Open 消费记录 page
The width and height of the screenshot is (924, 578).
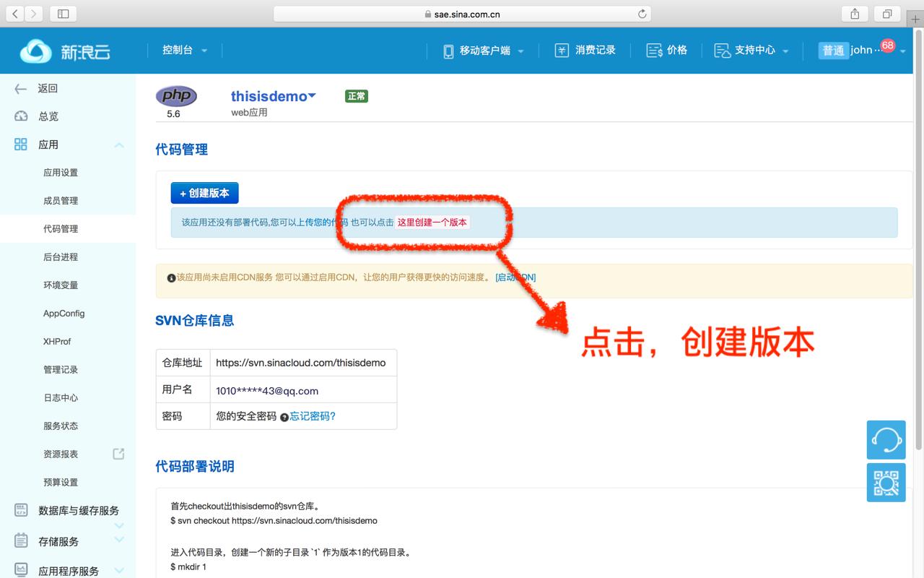(x=596, y=50)
